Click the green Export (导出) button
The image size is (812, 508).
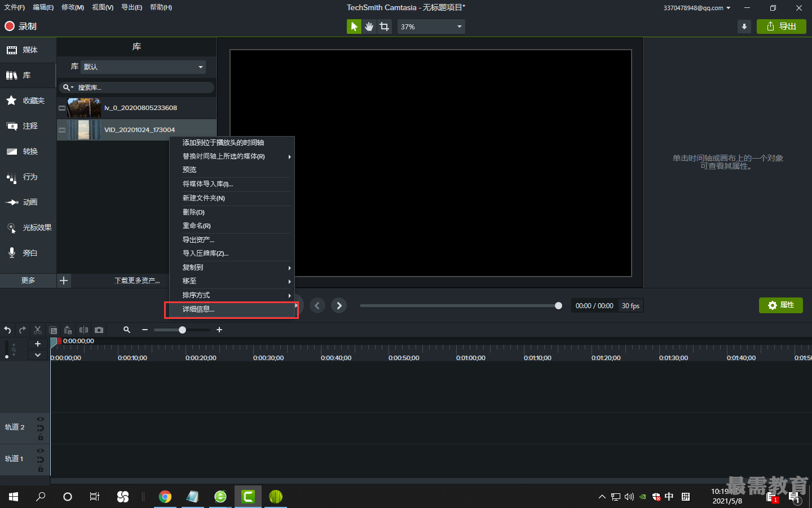coord(781,27)
